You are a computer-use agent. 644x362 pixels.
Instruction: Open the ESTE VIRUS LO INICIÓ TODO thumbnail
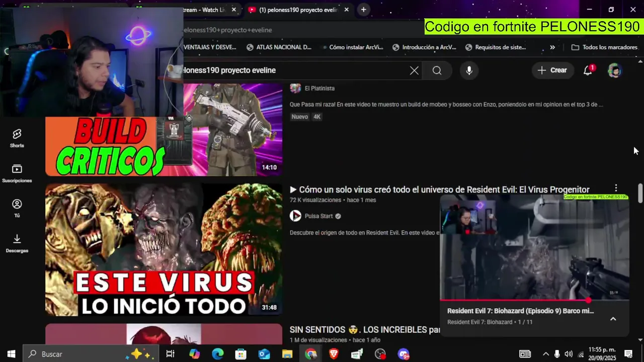164,250
